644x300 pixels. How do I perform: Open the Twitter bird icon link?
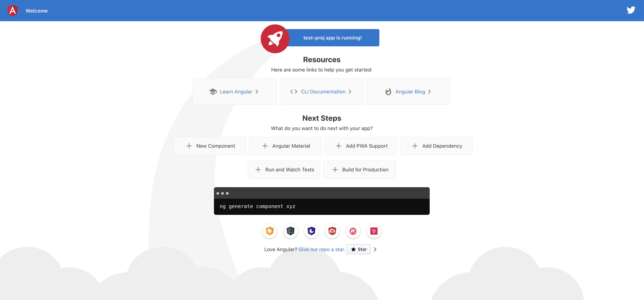click(631, 10)
